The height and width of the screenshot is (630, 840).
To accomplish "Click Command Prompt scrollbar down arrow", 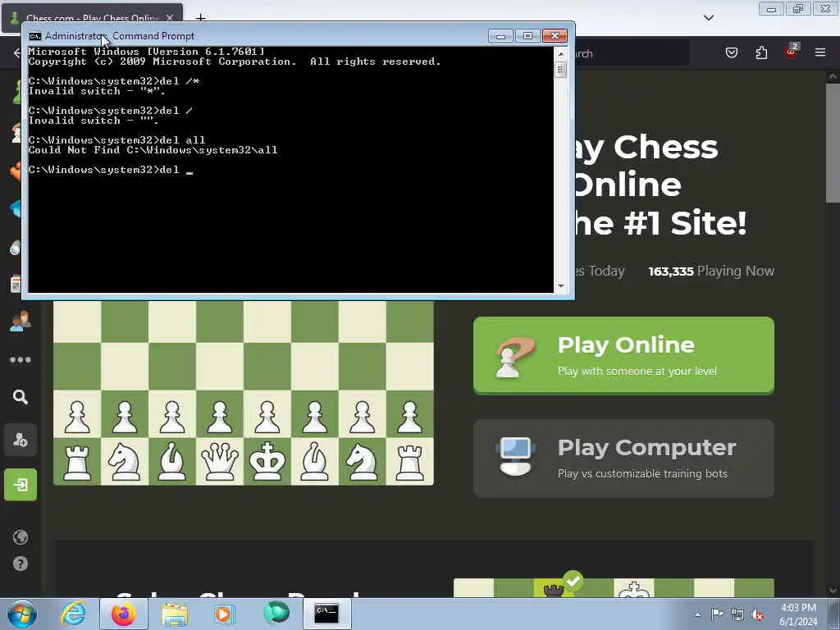I will [x=561, y=286].
